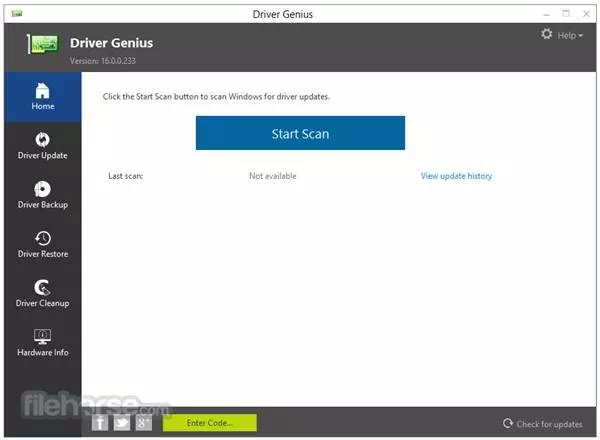The image size is (600, 440).
Task: Minimize the Driver Genius window
Action: pos(546,14)
